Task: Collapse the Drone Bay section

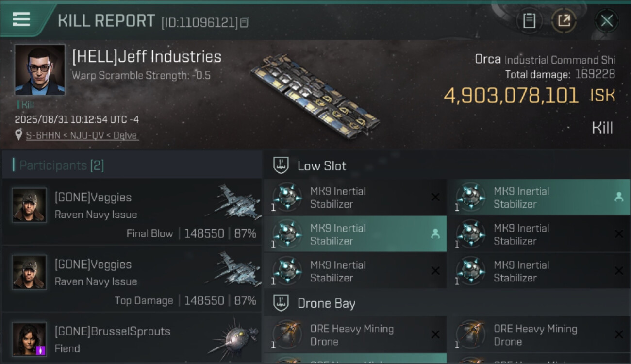Action: pyautogui.click(x=282, y=303)
